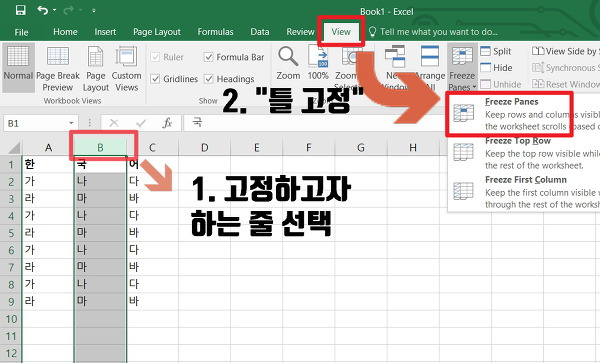Viewport: 600px width, 363px height.
Task: Click the Cancel X icon in formula bar
Action: [114, 123]
